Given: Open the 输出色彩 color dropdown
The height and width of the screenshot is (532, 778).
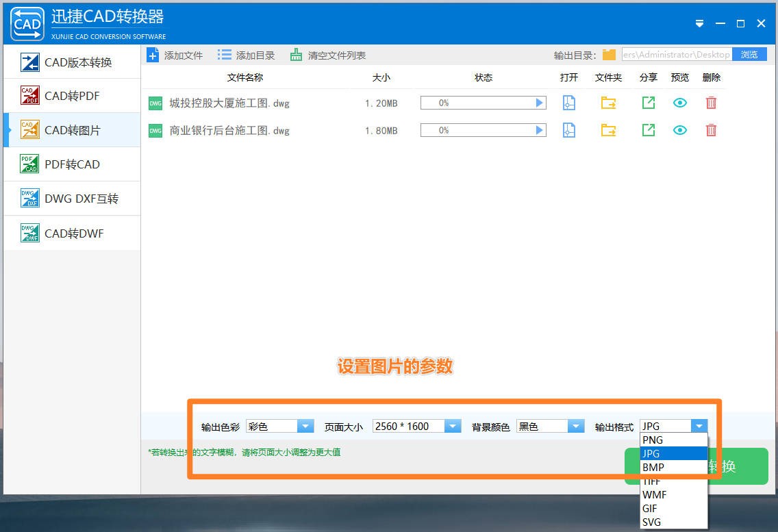Looking at the screenshot, I should pyautogui.click(x=306, y=426).
